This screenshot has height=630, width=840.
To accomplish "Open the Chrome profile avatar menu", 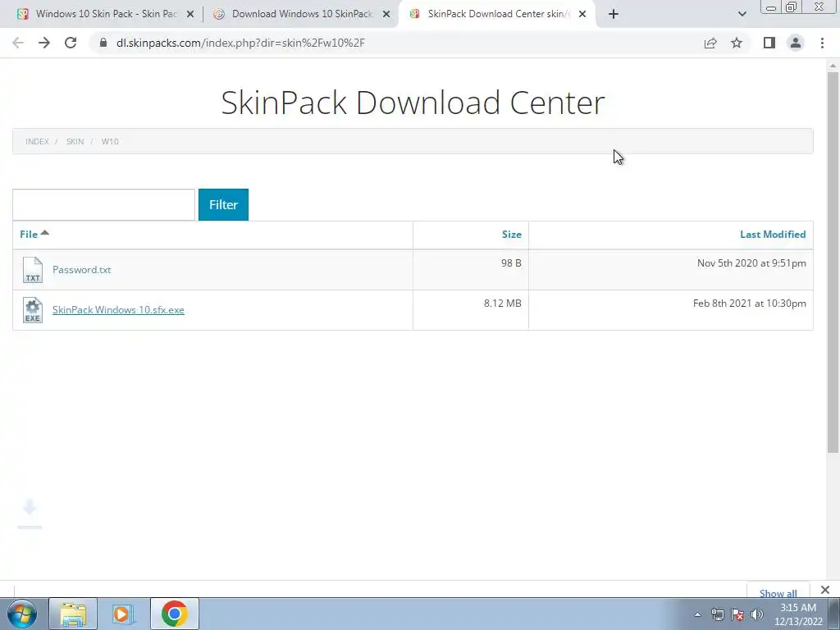I will click(x=796, y=43).
